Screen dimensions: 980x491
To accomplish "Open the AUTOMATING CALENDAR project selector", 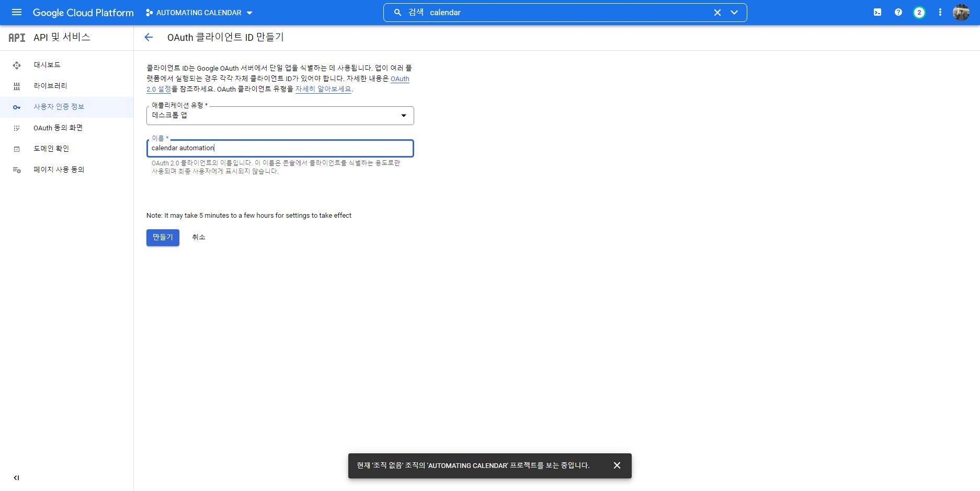I will [199, 13].
